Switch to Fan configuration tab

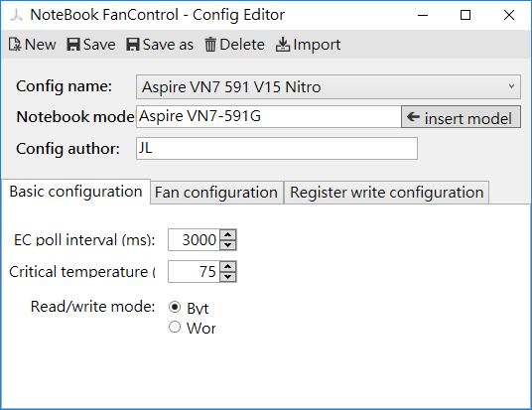click(216, 193)
